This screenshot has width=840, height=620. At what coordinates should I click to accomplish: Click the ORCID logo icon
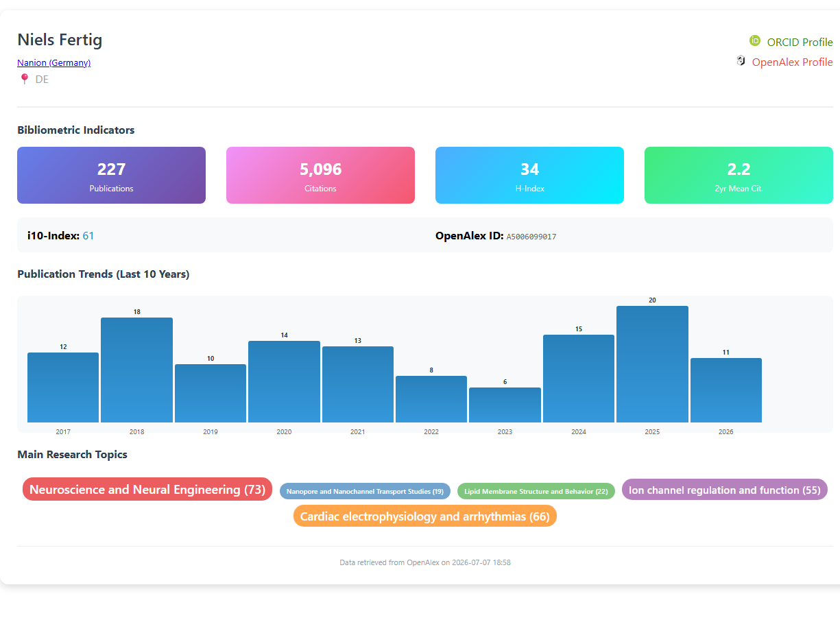pyautogui.click(x=755, y=41)
